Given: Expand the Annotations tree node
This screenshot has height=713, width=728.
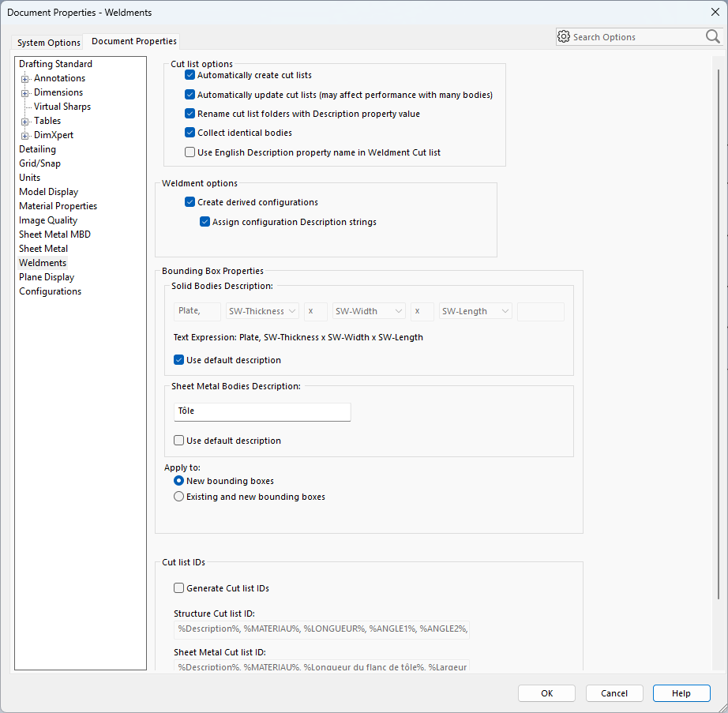Looking at the screenshot, I should click(x=24, y=79).
